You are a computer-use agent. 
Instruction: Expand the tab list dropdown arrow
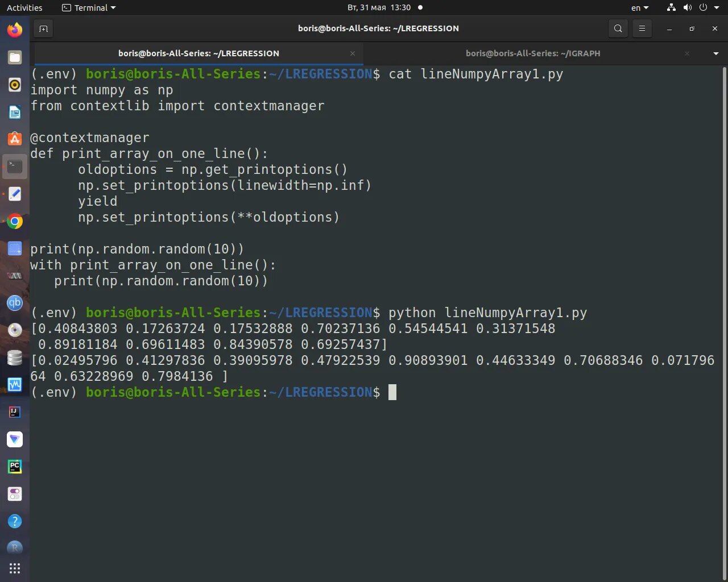(716, 53)
